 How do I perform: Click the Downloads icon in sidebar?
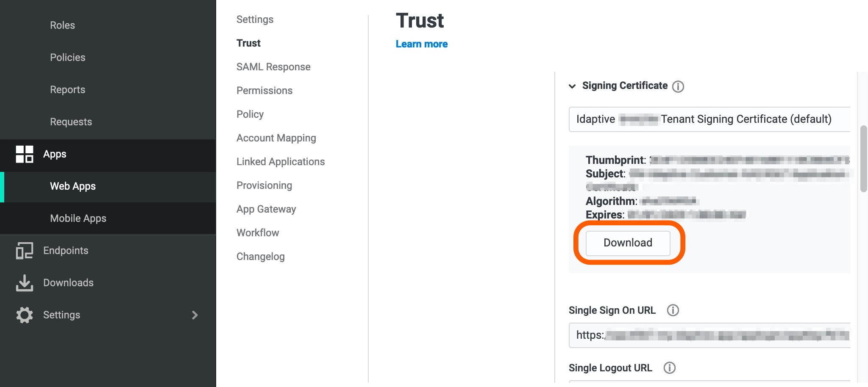24,282
